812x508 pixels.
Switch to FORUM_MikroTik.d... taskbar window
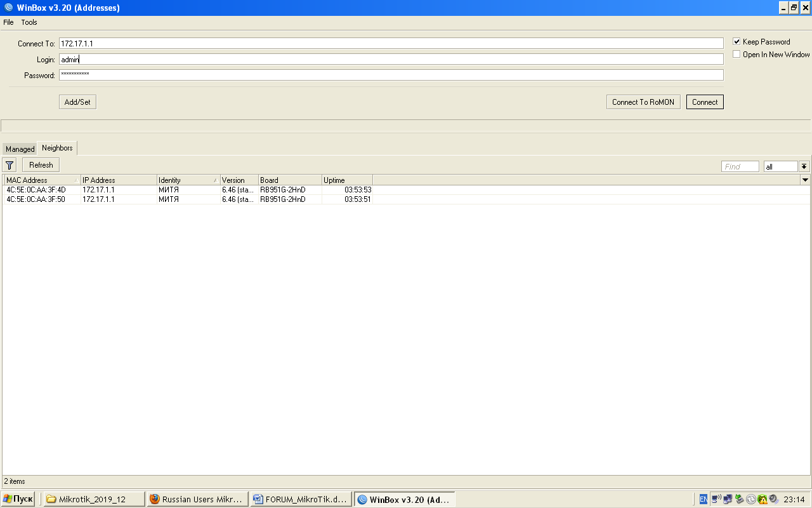click(x=301, y=499)
